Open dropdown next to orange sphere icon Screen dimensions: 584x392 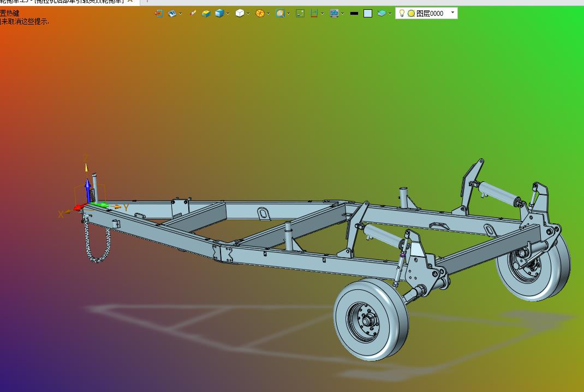[x=268, y=14]
